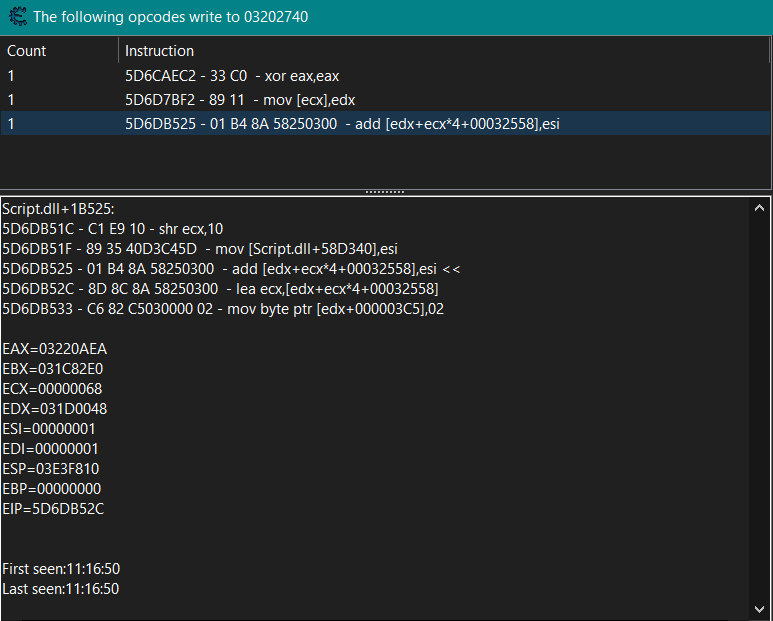Click the EIP=5D6DB52C register line
The height and width of the screenshot is (621, 773).
(53, 509)
